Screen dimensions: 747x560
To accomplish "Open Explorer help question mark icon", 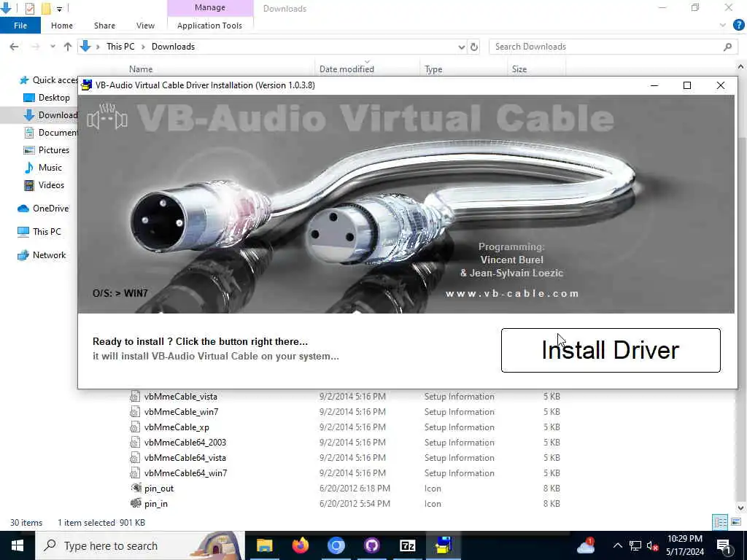I will pyautogui.click(x=738, y=26).
